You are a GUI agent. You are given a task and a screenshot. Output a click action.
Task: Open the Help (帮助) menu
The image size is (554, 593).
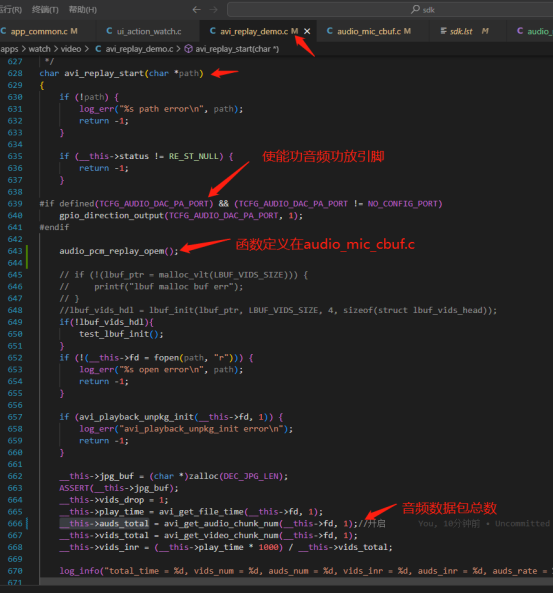(82, 9)
